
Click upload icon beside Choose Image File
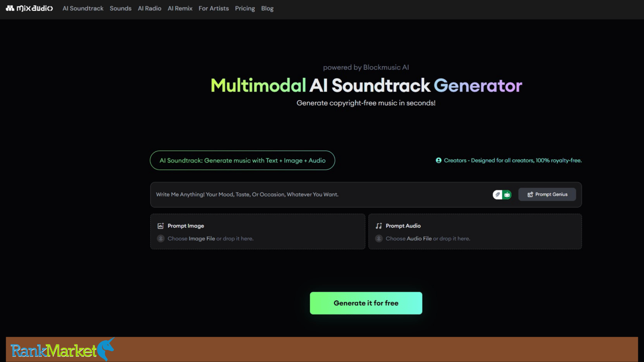tap(161, 239)
